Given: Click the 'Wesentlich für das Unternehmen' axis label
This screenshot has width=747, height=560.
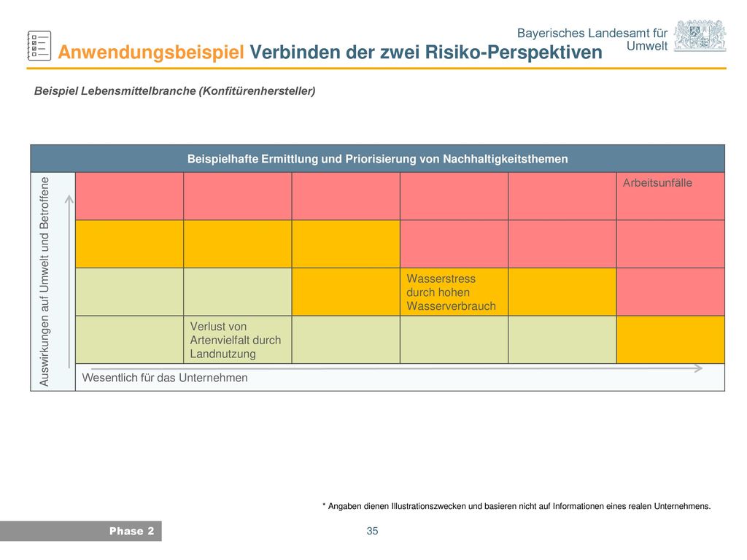Looking at the screenshot, I should 165,378.
